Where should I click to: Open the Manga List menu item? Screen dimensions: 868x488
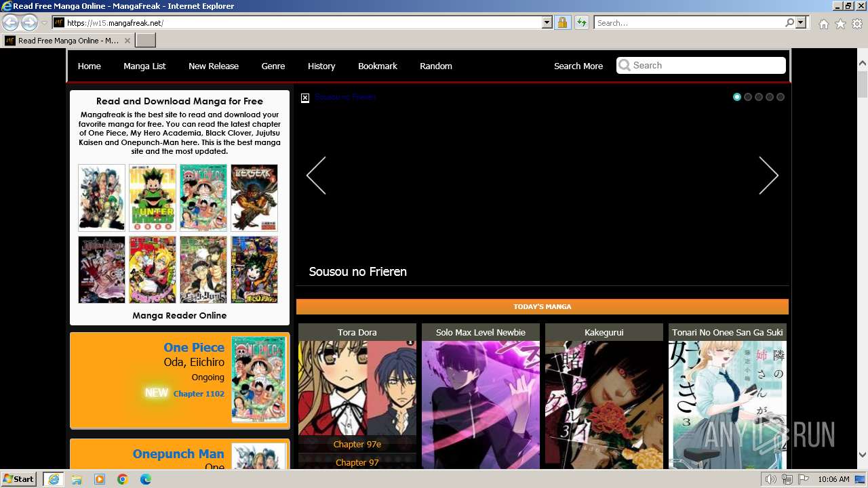pos(144,66)
